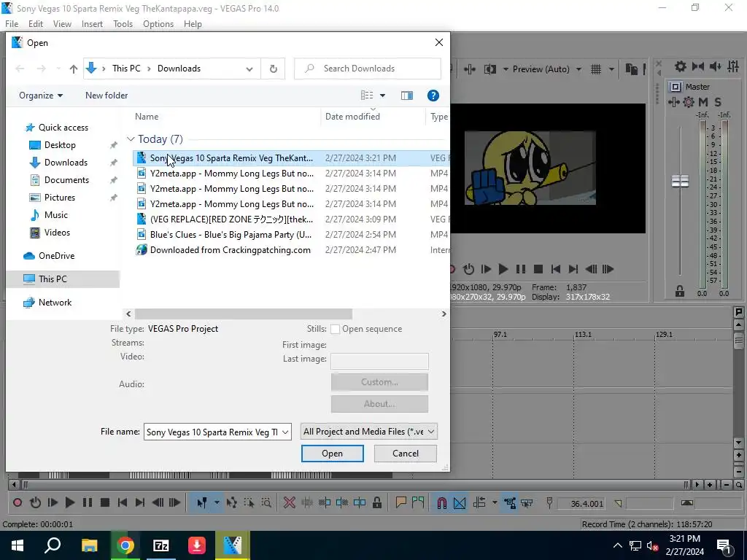Click the red Delete X on the timeline toolbar
747x560 pixels.
click(x=289, y=502)
